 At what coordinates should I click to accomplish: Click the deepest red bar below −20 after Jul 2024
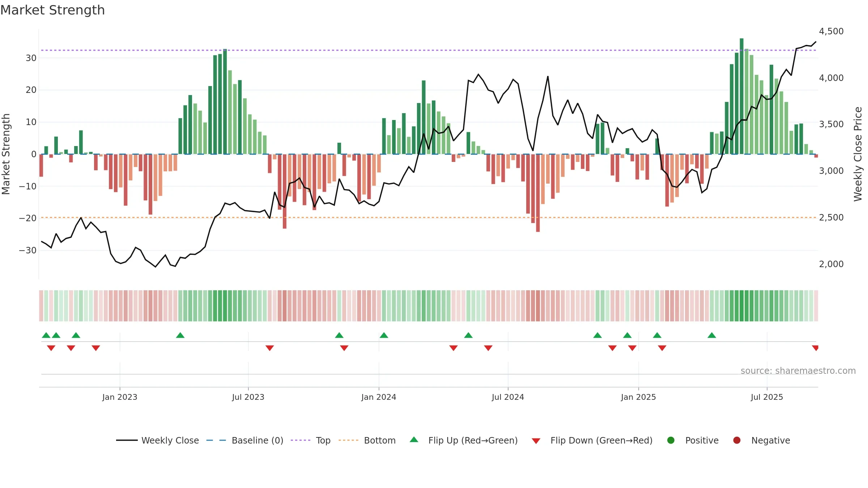[x=538, y=193]
